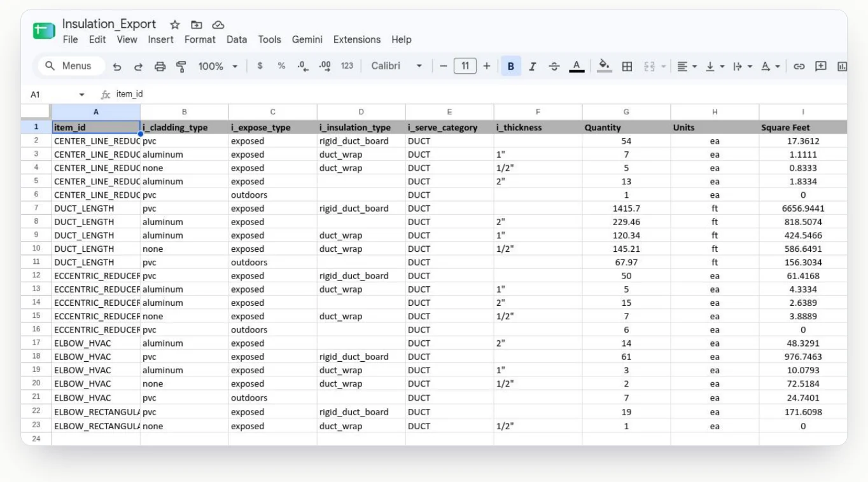Open the text rotation dropdown
Screen dimensions: 868x482
(x=771, y=66)
